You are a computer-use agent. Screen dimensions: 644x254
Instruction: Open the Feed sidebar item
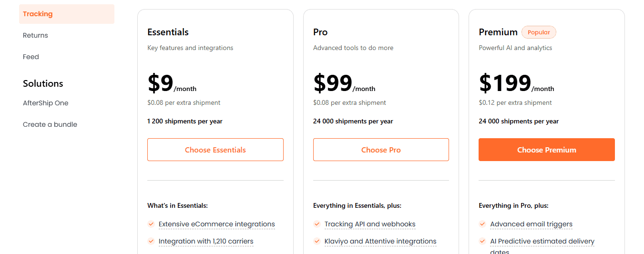tap(31, 57)
